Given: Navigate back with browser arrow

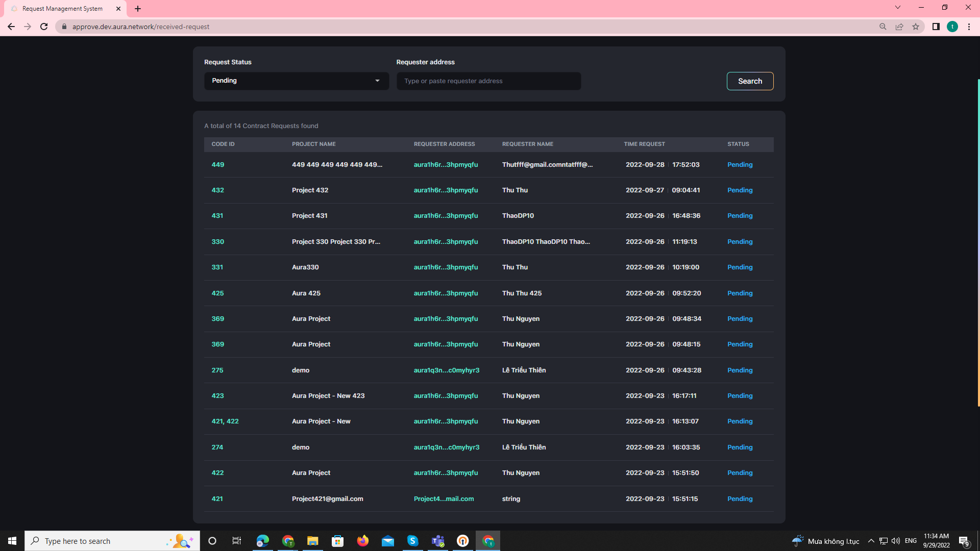Looking at the screenshot, I should coord(11,27).
